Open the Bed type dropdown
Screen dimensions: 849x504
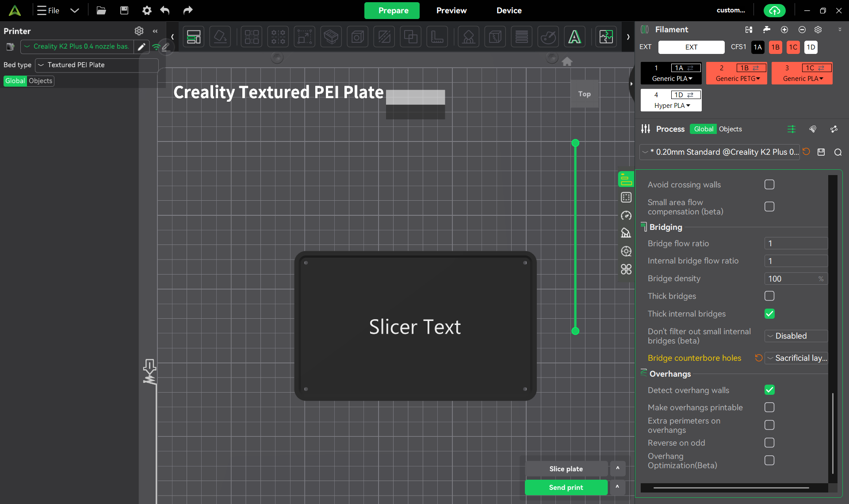tap(96, 65)
